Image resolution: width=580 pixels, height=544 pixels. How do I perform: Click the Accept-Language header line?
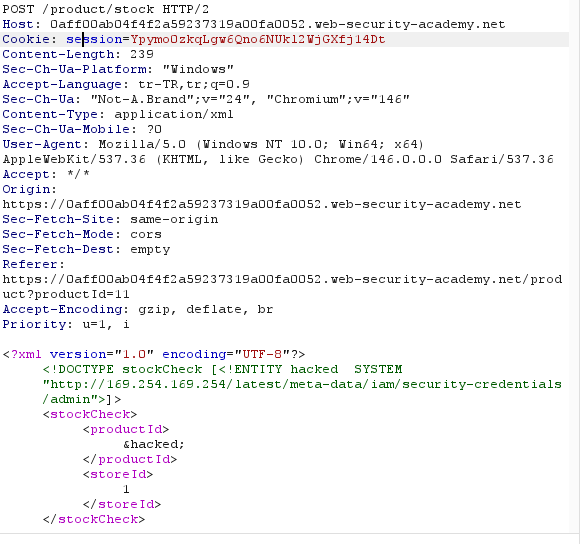[x=126, y=84]
